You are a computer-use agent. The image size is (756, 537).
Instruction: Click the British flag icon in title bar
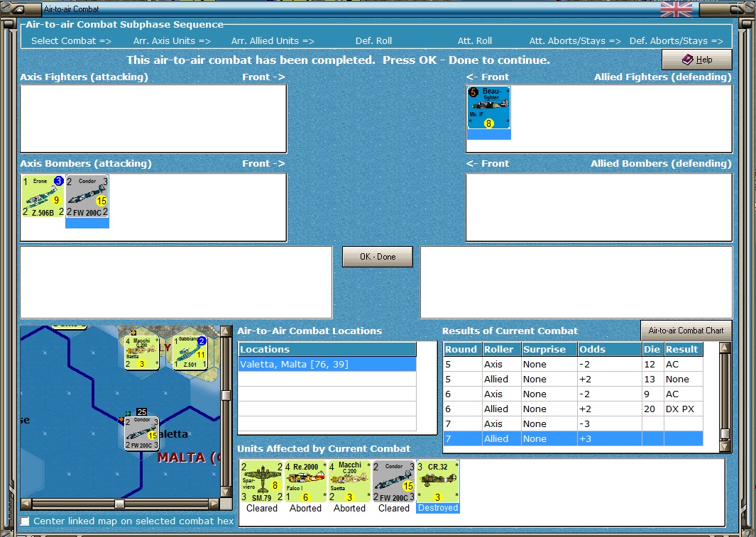click(676, 9)
